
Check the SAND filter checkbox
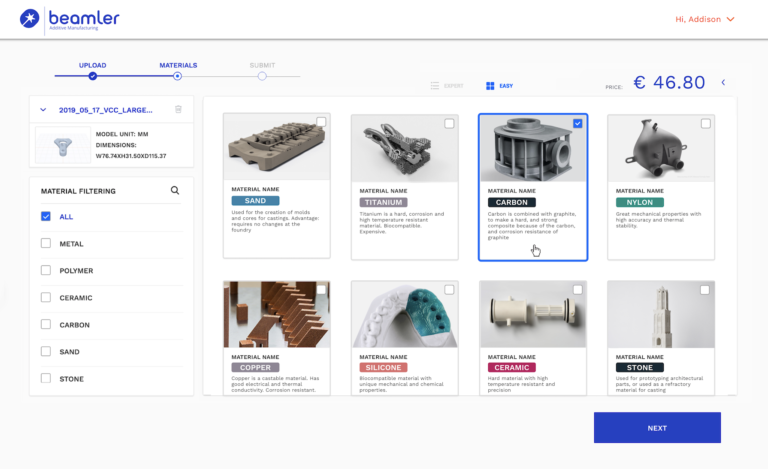pyautogui.click(x=46, y=351)
